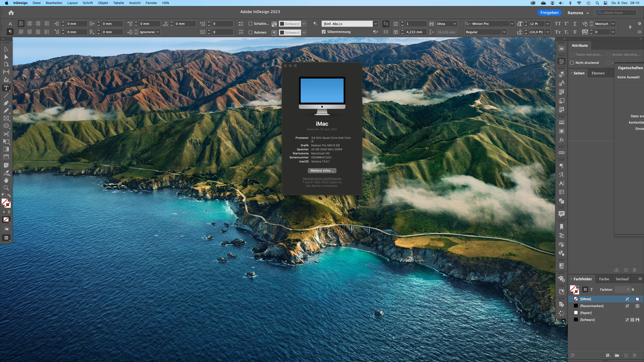Viewport: 644px width, 362px height.
Task: Disable the Silbentrennung checkbox
Action: tap(324, 32)
